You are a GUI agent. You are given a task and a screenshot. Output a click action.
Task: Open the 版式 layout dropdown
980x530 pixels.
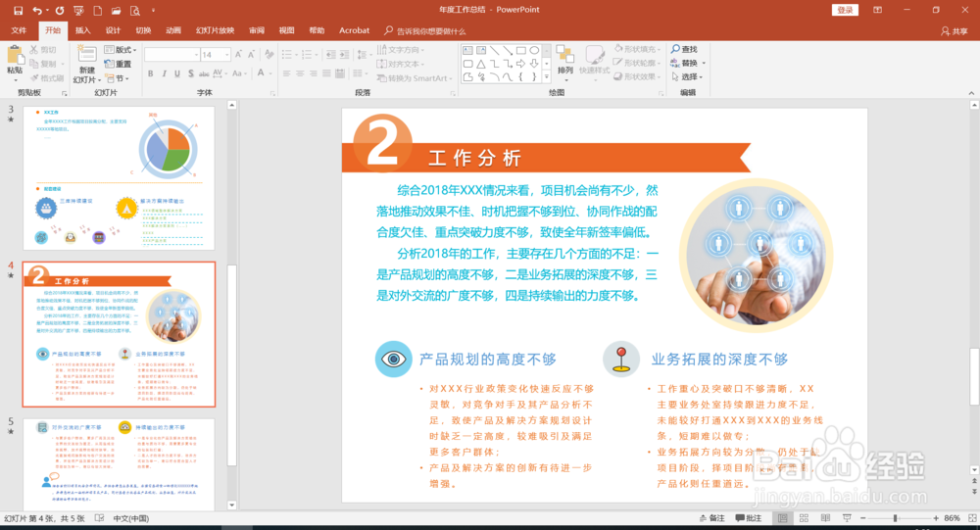click(120, 49)
